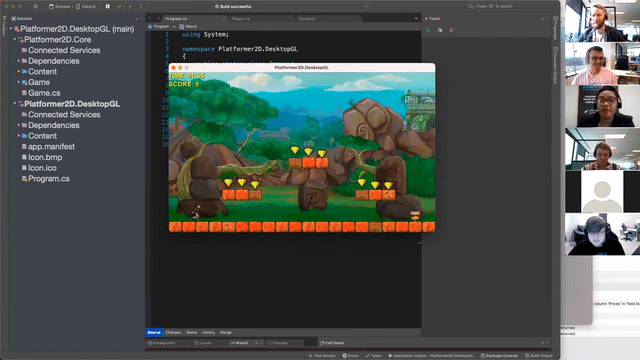
Task: Open the Threads pad tab
Action: pos(278,343)
